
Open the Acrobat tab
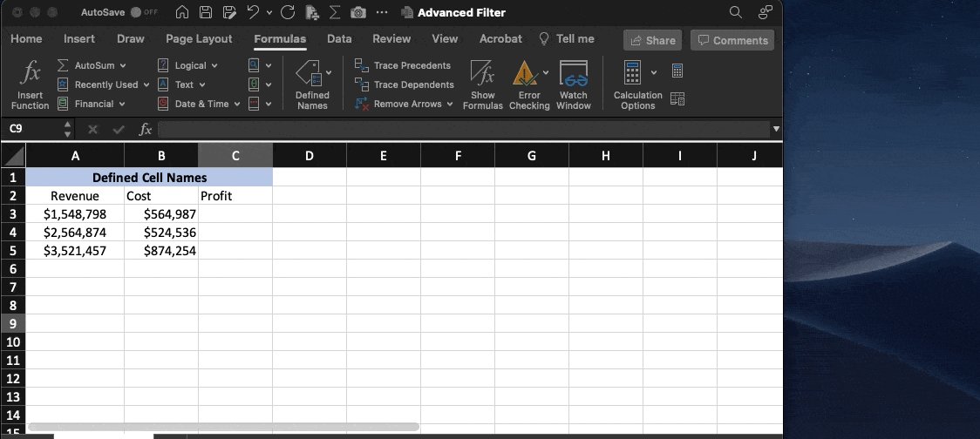[x=500, y=38]
